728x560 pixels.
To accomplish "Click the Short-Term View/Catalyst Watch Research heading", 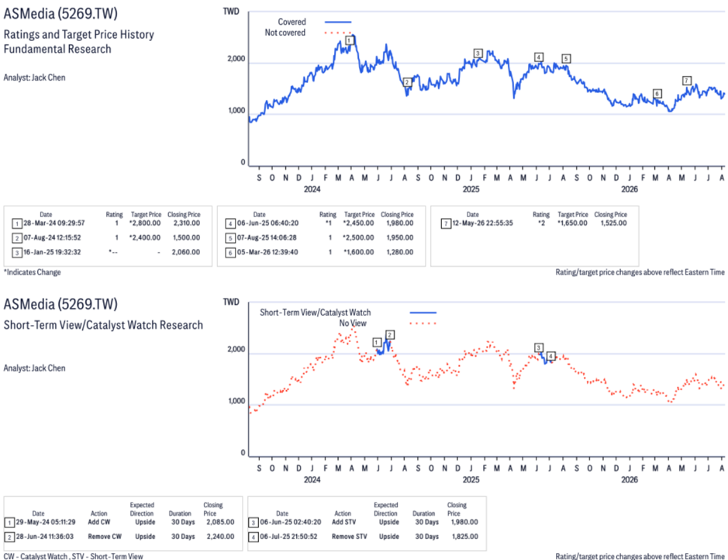I will (x=103, y=325).
